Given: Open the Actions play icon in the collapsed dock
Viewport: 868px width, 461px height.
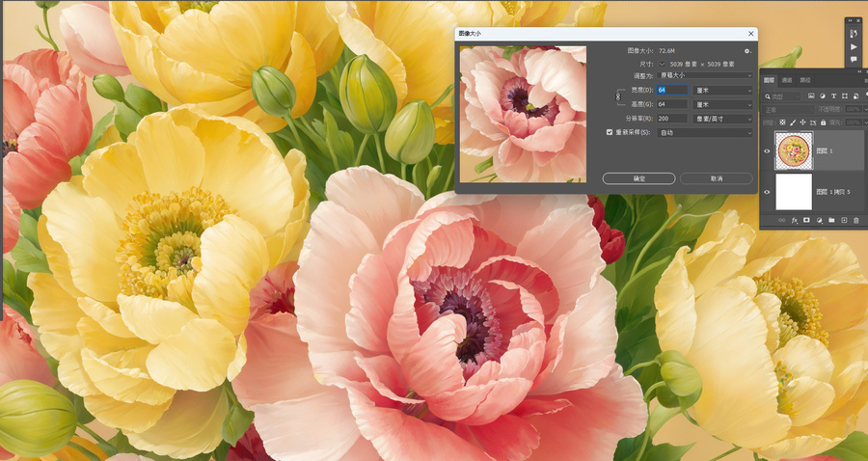Looking at the screenshot, I should click(x=854, y=47).
